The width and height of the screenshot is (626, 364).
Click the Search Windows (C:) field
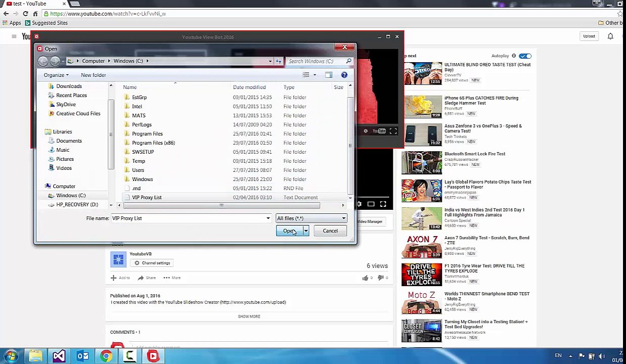[315, 61]
